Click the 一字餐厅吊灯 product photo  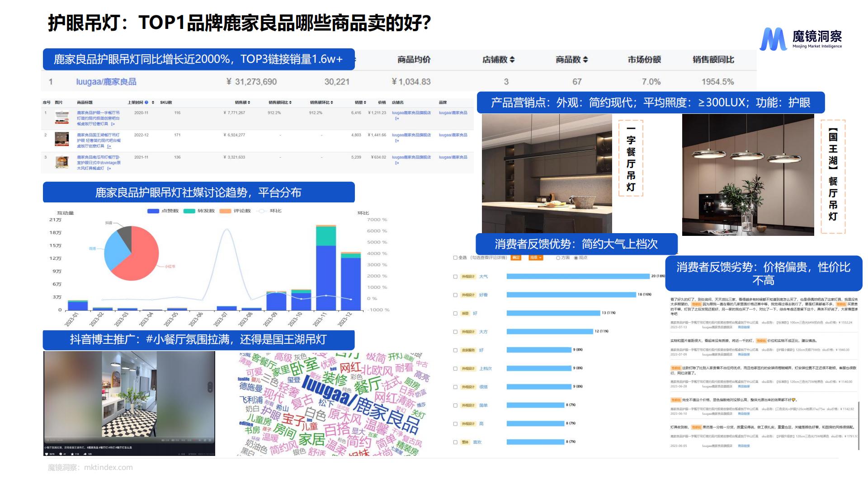point(547,174)
